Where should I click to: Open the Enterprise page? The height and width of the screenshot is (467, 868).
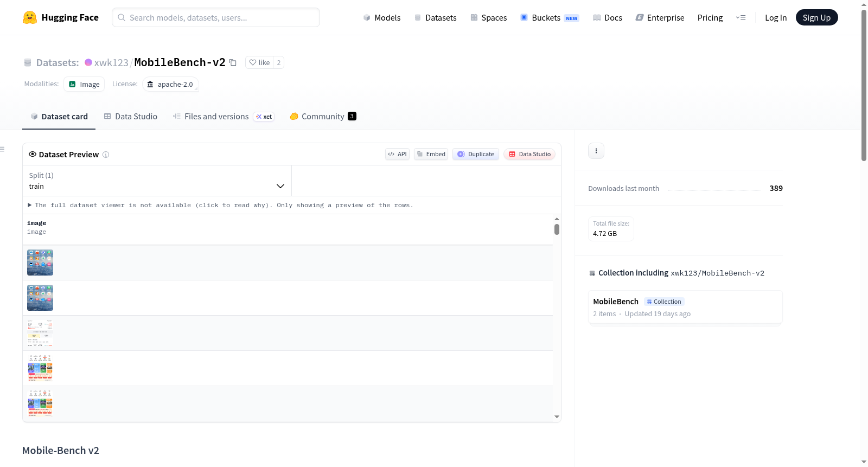click(660, 17)
